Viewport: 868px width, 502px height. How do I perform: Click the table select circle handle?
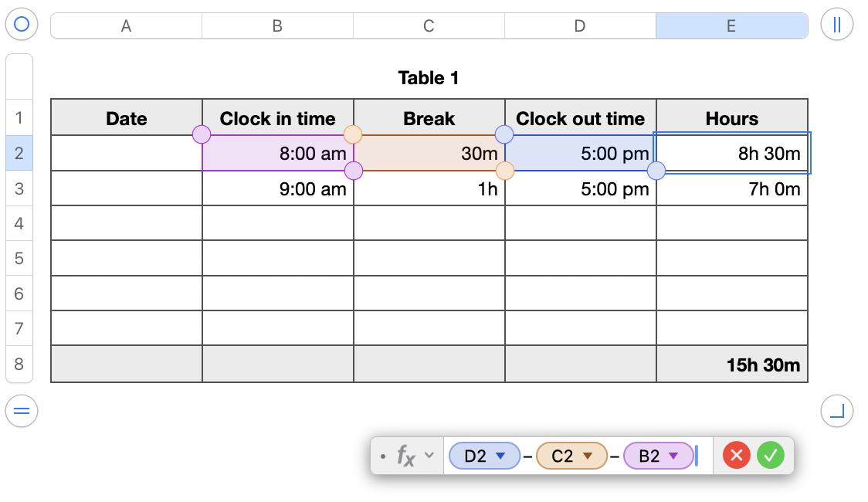coord(22,25)
